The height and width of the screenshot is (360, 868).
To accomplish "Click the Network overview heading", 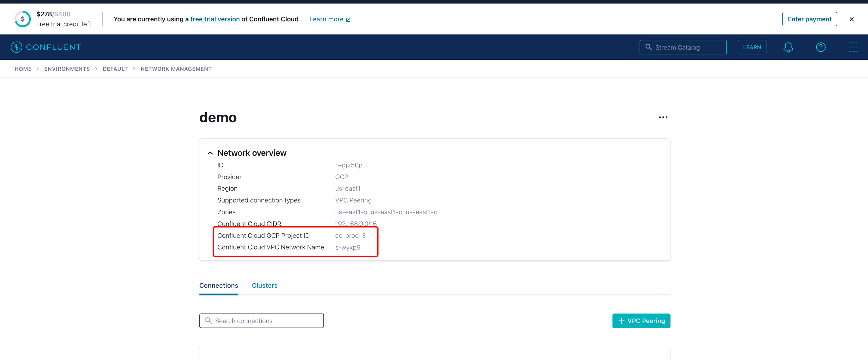I will coord(252,153).
